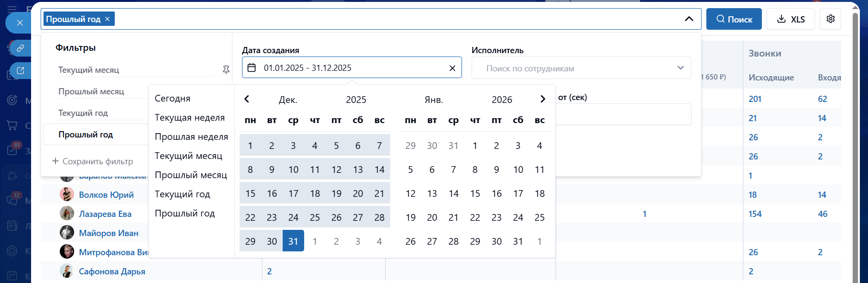
Task: Export the report via the XLS button
Action: pyautogui.click(x=791, y=19)
